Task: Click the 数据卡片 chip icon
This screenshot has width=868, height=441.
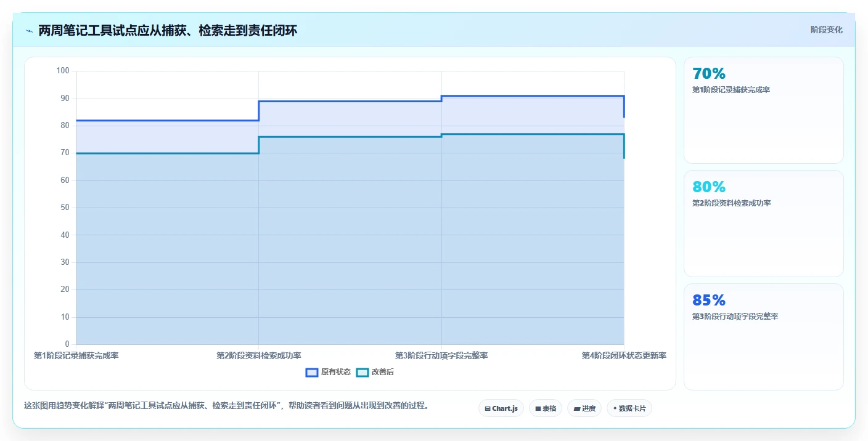Action: (615, 408)
